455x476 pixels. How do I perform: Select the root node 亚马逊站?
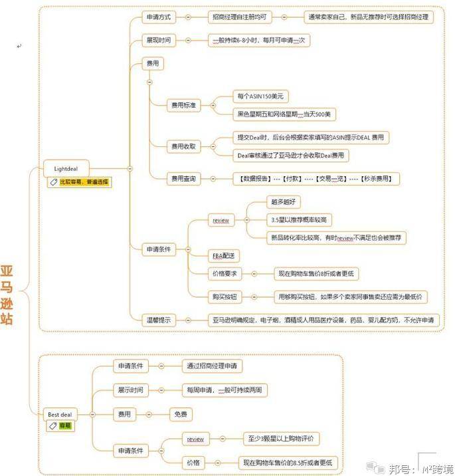click(x=7, y=295)
